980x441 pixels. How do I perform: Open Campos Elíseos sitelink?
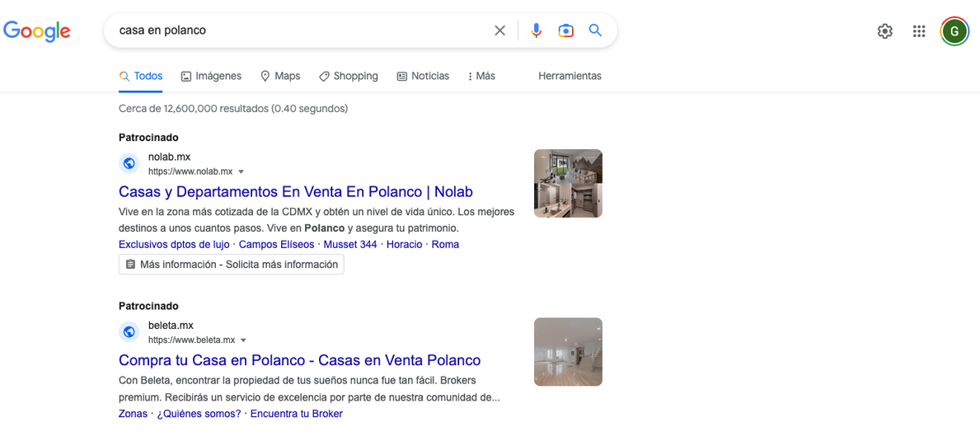coord(277,244)
